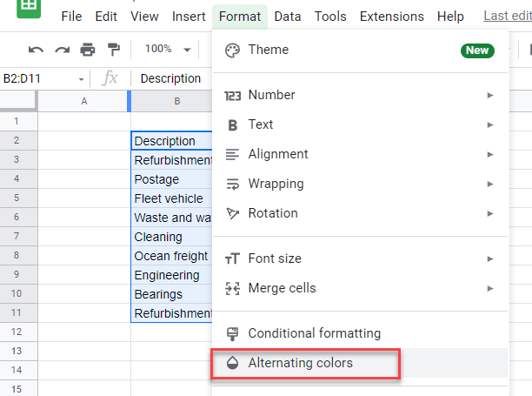Click the Alternating colors droplet icon
Image resolution: width=532 pixels, height=396 pixels.
[x=232, y=363]
